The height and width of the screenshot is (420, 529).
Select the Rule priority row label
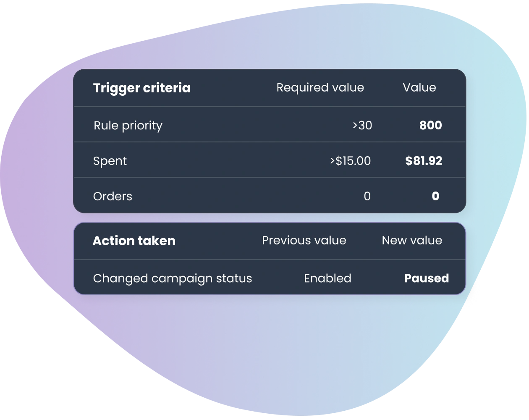(128, 126)
